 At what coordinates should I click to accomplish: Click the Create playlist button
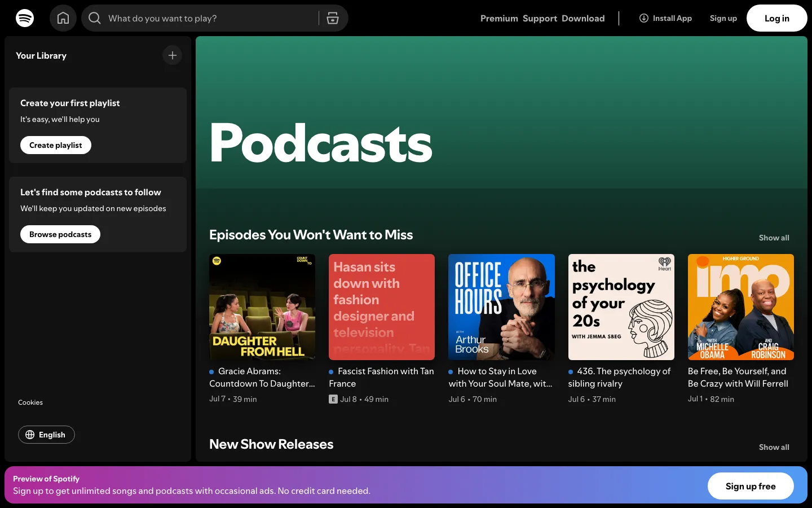click(56, 145)
